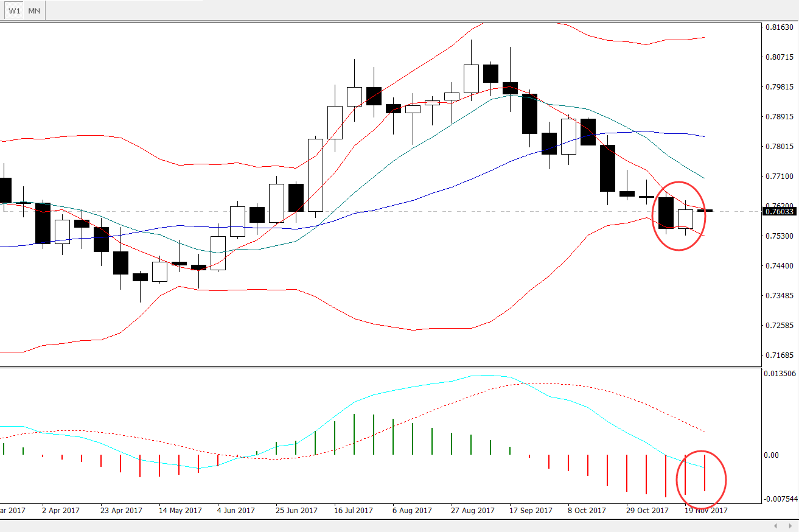Click the 0.77100 price axis label
The image size is (799, 532).
(781, 177)
